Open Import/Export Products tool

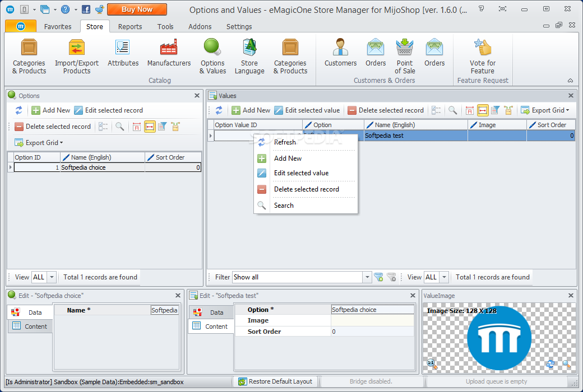click(77, 57)
